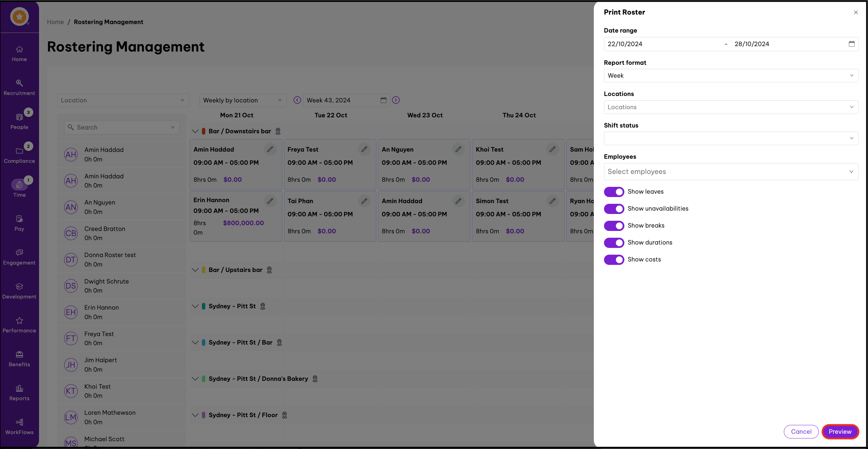Go to People in the sidebar

click(19, 121)
